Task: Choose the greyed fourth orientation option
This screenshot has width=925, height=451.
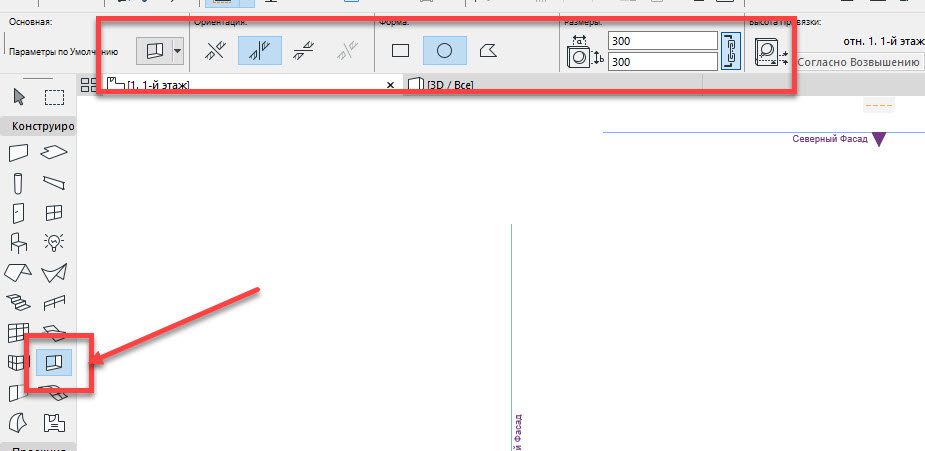Action: point(348,51)
